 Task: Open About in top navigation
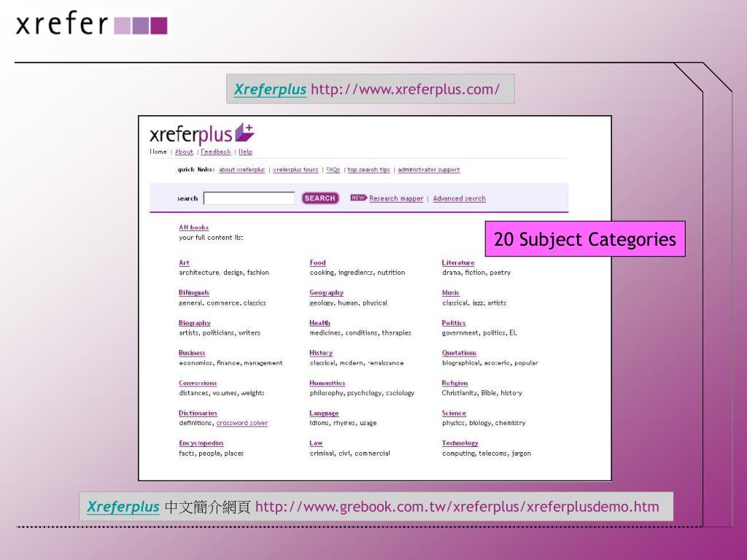pyautogui.click(x=184, y=152)
